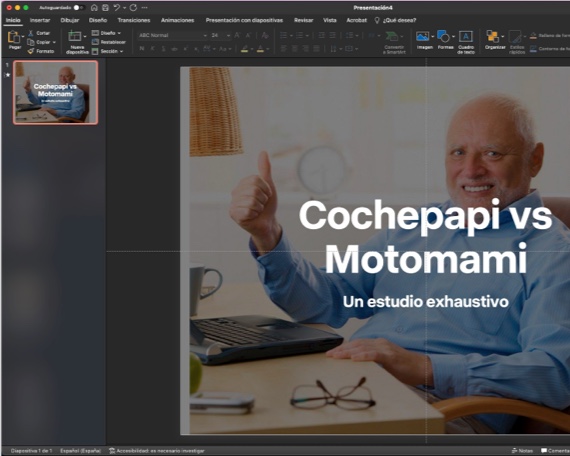Viewport: 570px width, 456px height.
Task: Open the font name dropdown
Action: (x=205, y=36)
